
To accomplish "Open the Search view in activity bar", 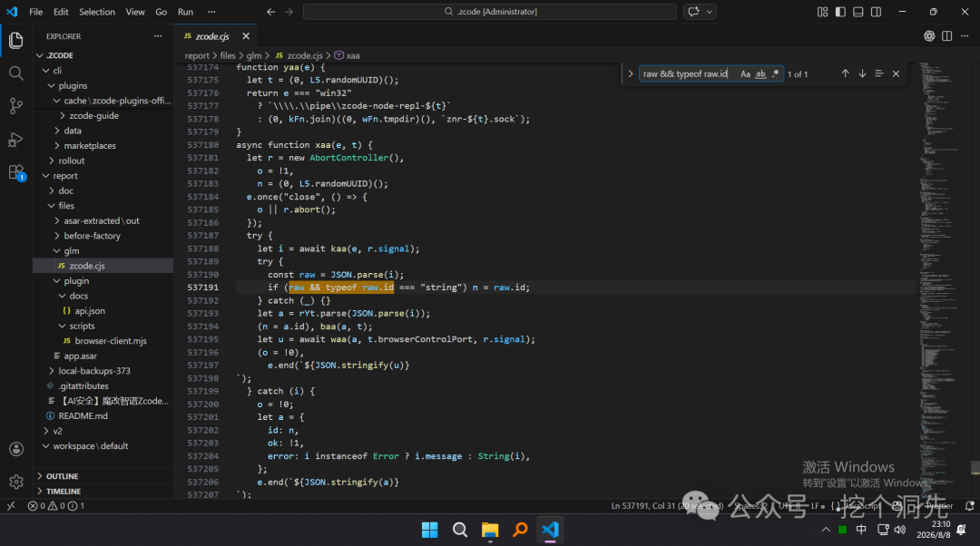I will point(16,73).
